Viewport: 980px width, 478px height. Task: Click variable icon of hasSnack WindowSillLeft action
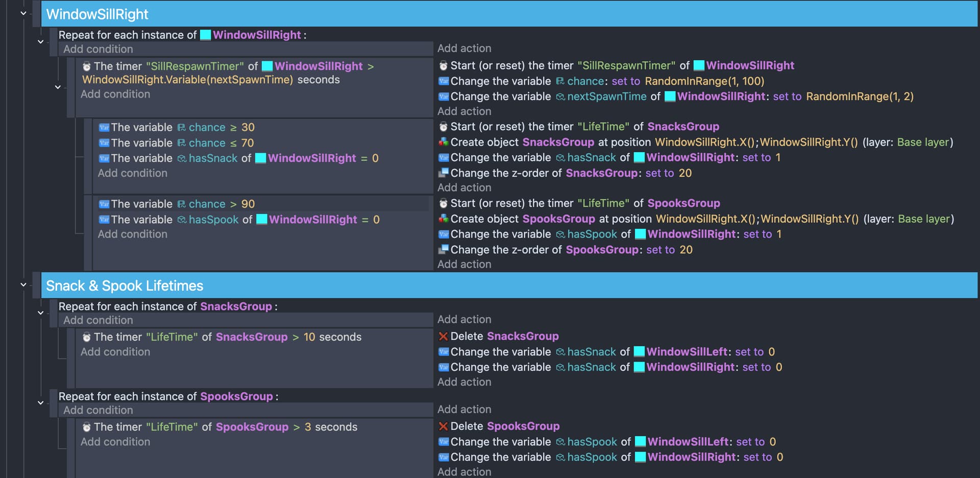click(x=443, y=352)
